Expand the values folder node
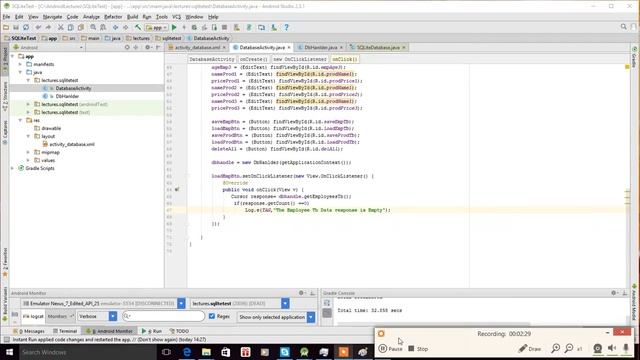Screen dimensions: 640x360 28,160
